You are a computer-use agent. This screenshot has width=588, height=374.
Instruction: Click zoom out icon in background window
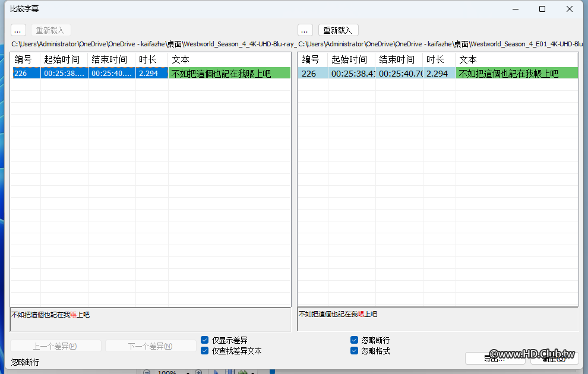(147, 372)
